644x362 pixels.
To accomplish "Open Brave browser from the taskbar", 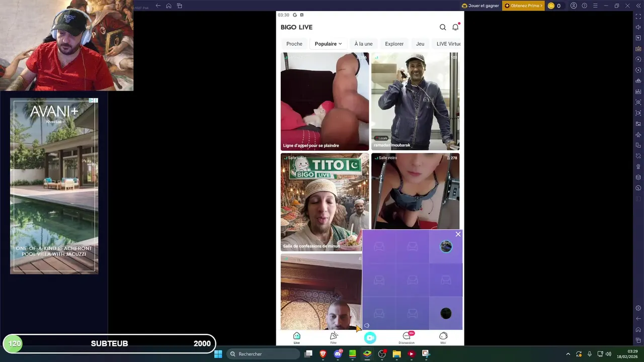I will point(323,354).
